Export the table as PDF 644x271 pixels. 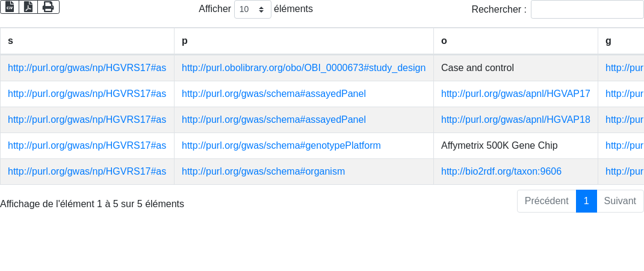click(x=28, y=7)
